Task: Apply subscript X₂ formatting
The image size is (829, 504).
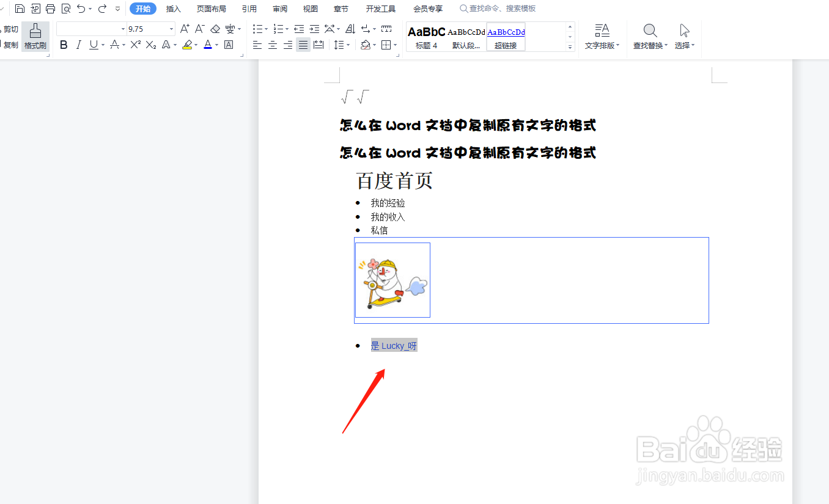Action: point(151,45)
